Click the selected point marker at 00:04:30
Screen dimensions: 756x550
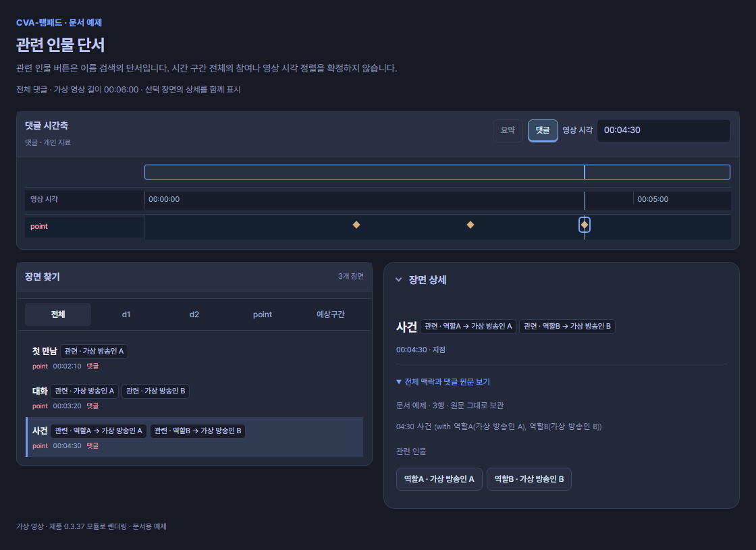point(585,225)
